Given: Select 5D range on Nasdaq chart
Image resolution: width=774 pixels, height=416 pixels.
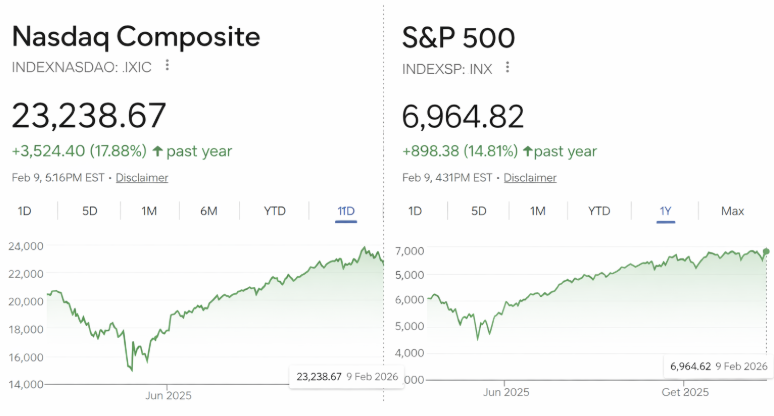Looking at the screenshot, I should coord(90,211).
